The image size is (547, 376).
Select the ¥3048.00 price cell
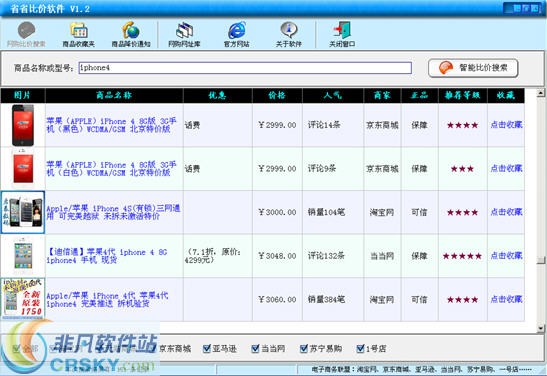point(277,256)
